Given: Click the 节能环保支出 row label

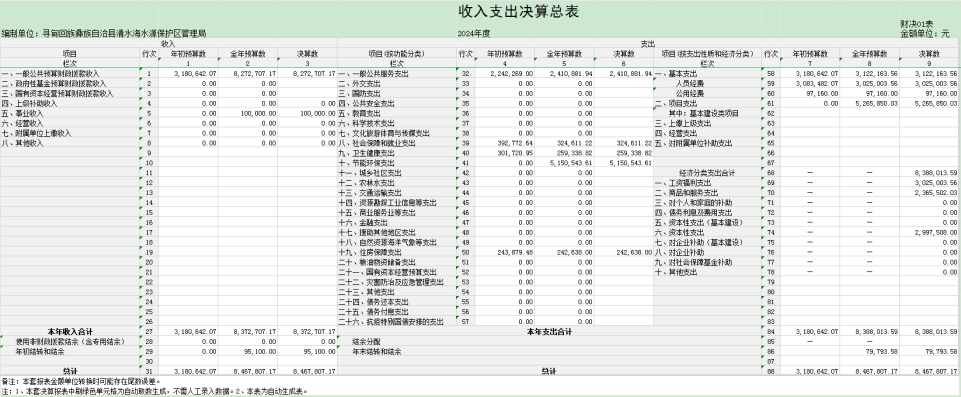Looking at the screenshot, I should pos(397,163).
